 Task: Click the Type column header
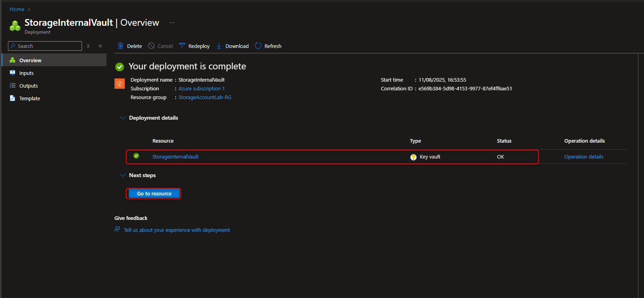point(415,141)
